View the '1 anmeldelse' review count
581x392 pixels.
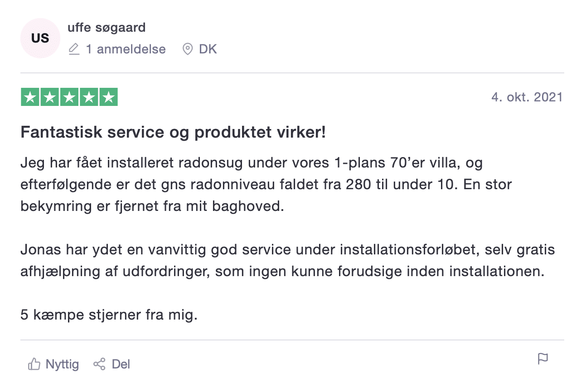126,49
